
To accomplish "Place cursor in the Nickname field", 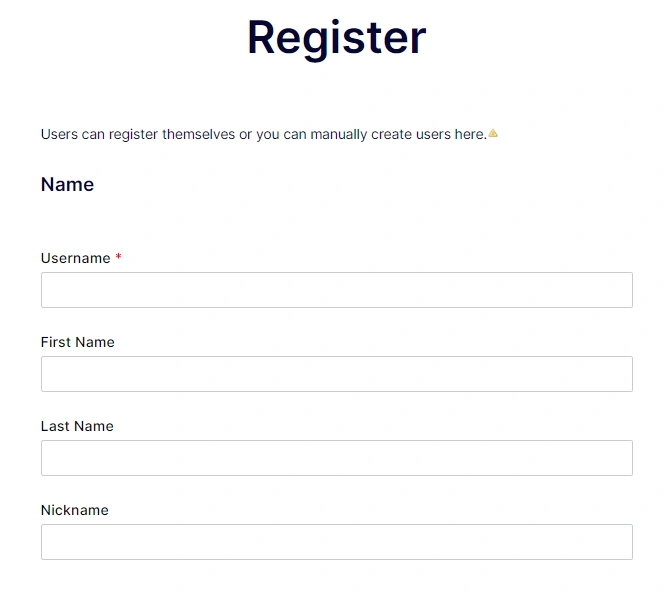I will (x=336, y=542).
